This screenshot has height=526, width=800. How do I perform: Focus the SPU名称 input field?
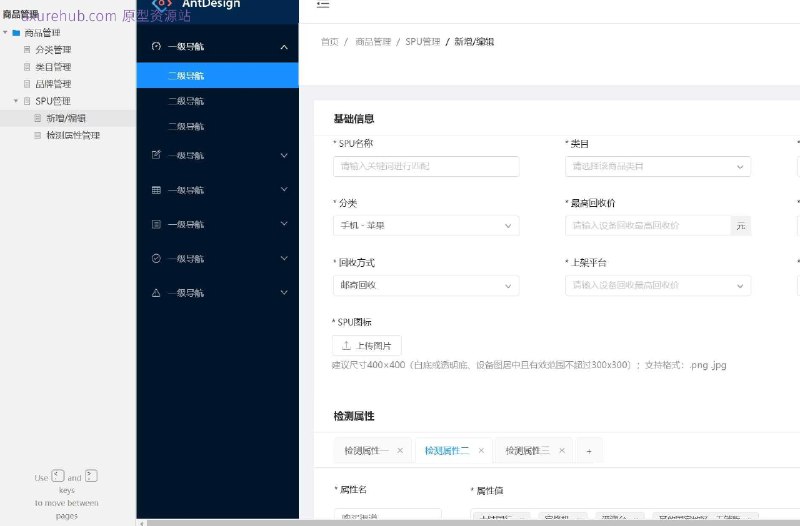pyautogui.click(x=426, y=166)
